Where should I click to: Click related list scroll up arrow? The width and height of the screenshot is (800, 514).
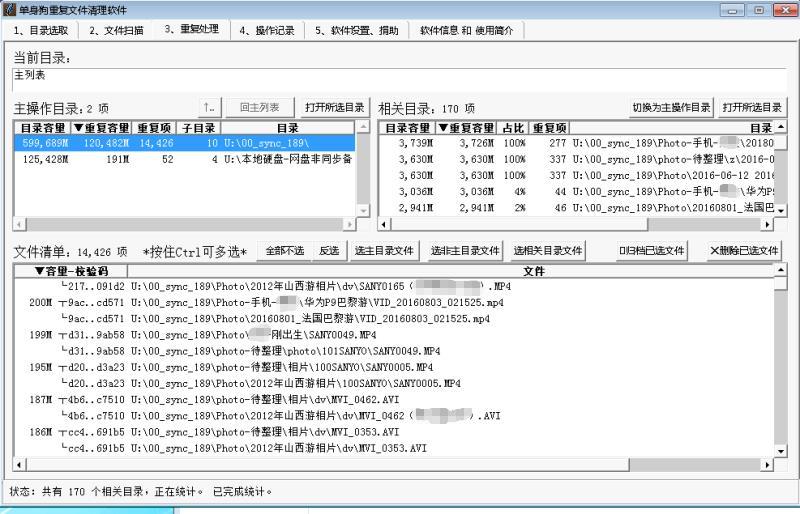click(x=781, y=127)
